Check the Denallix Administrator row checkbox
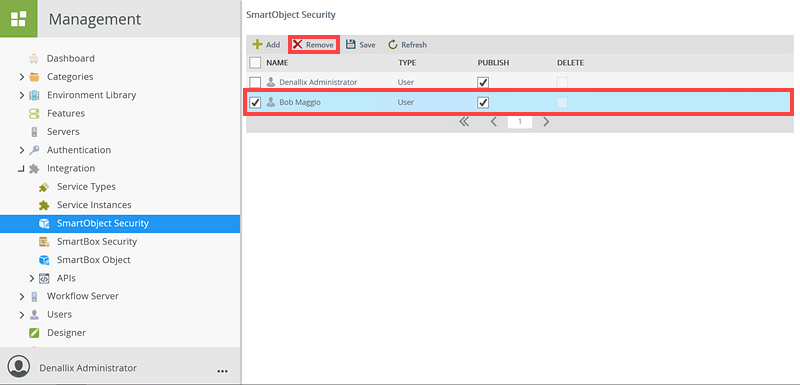This screenshot has height=385, width=800. [x=255, y=82]
